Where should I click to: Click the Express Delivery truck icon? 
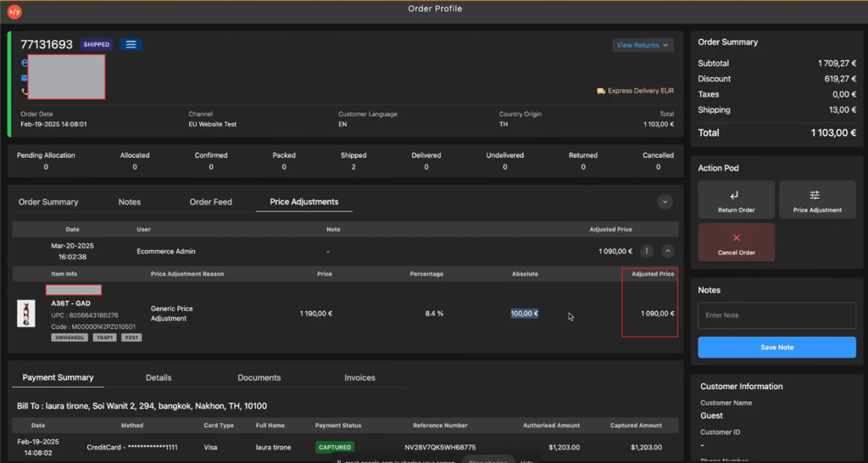[601, 91]
